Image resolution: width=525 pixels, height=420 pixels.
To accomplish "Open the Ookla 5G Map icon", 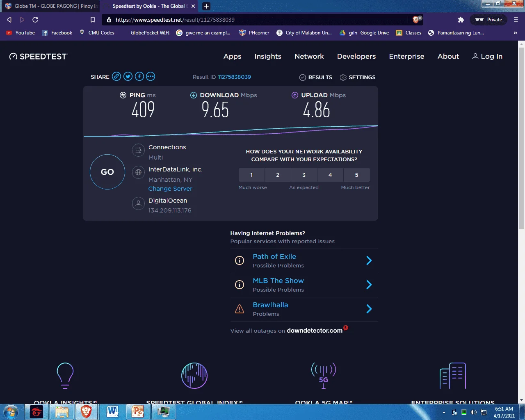I will pyautogui.click(x=324, y=375).
